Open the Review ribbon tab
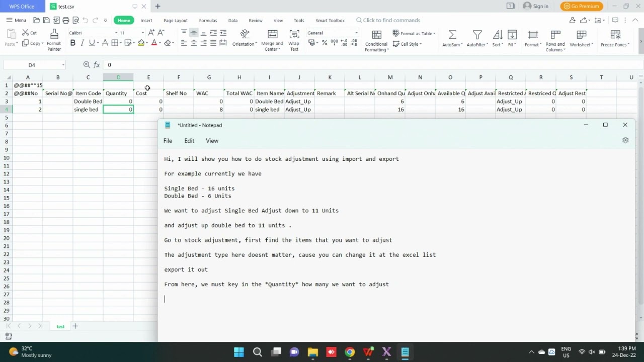 point(255,20)
